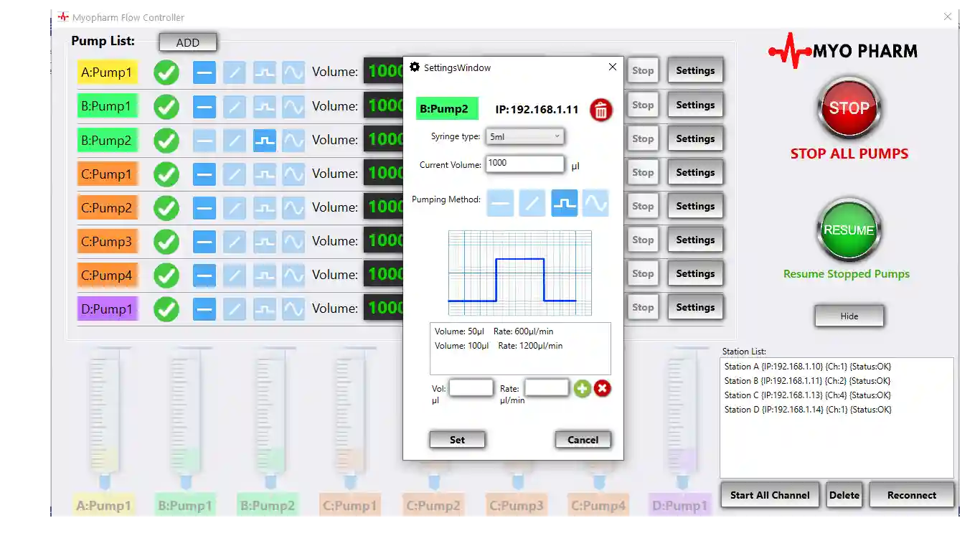Click the Hide button
Viewport: 980px width, 551px height.
849,316
